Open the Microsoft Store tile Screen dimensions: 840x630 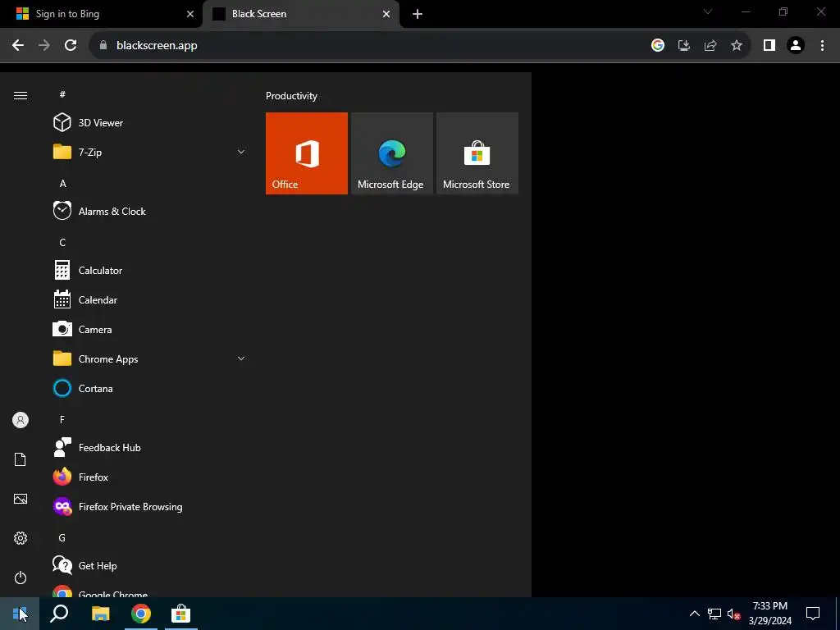(477, 153)
